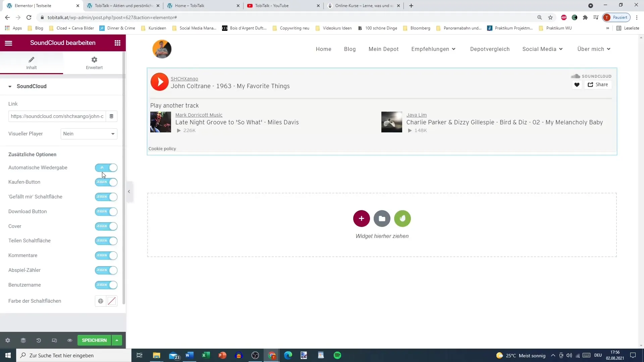The height and width of the screenshot is (362, 644).
Task: Click the Speichern button
Action: (94, 340)
